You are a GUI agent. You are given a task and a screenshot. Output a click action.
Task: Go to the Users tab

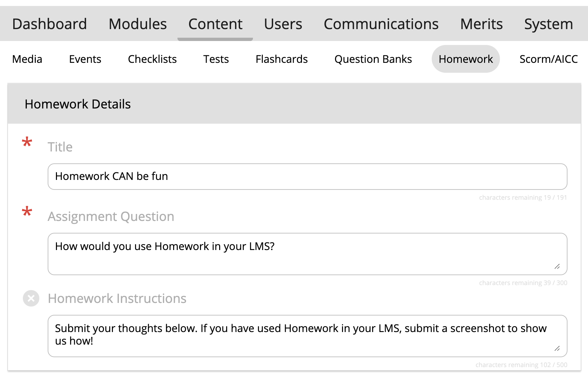click(x=283, y=24)
